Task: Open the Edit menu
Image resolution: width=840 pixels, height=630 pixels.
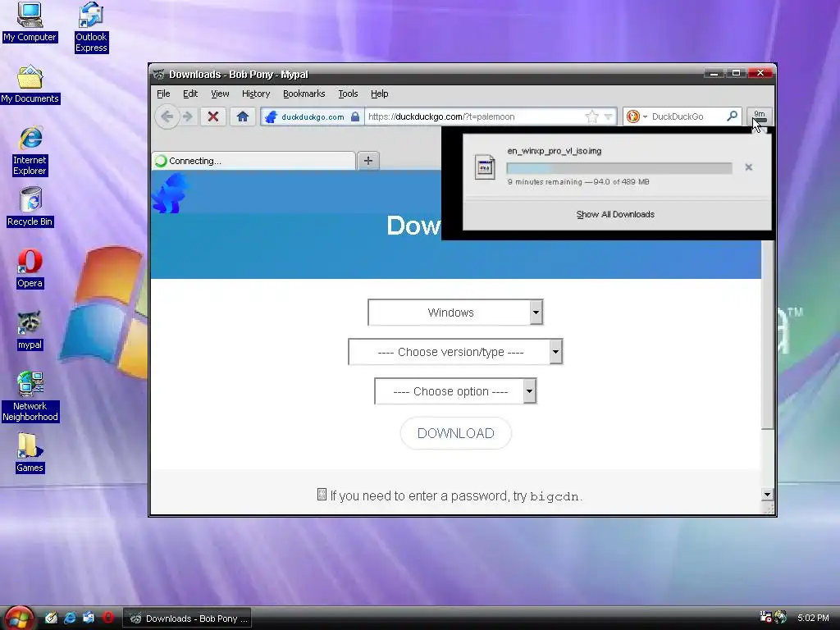Action: [190, 94]
